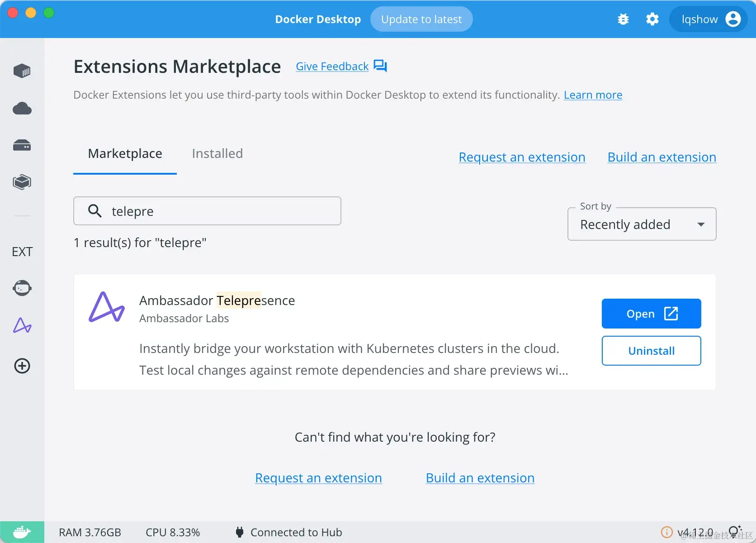Switch to the Installed tab

click(217, 153)
